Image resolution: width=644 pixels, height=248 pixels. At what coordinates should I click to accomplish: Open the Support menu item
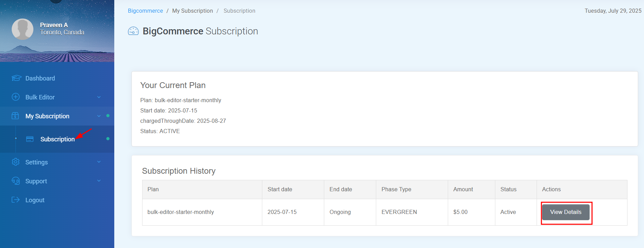57,181
